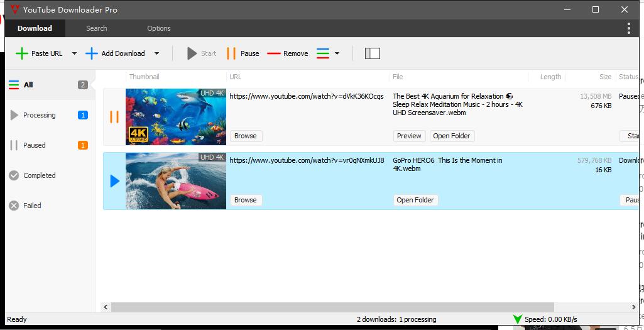Click the orange pause status icon on aquarium row
Viewport: 644px width, 330px height.
pyautogui.click(x=114, y=117)
